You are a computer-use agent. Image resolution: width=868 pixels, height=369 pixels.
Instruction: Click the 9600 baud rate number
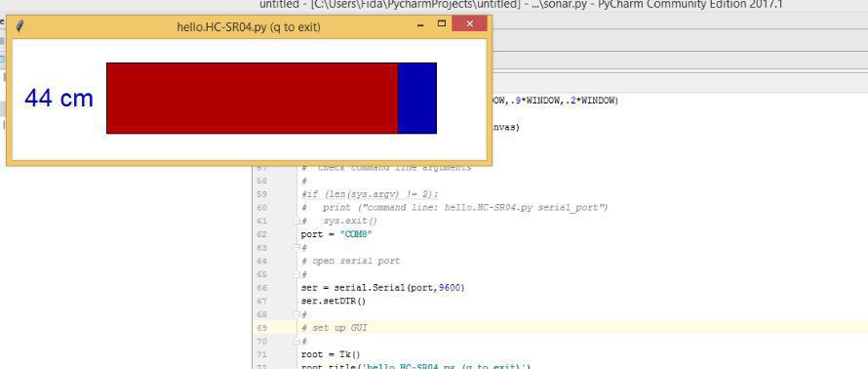pos(450,288)
